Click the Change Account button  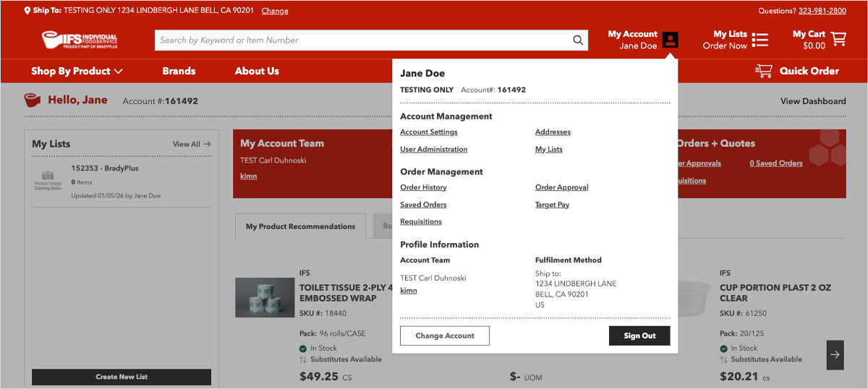[445, 335]
